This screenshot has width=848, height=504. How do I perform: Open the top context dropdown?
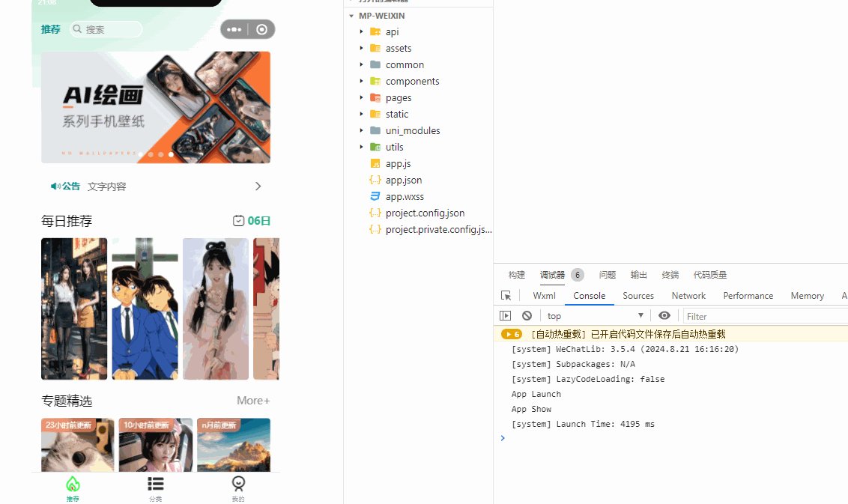coord(595,316)
